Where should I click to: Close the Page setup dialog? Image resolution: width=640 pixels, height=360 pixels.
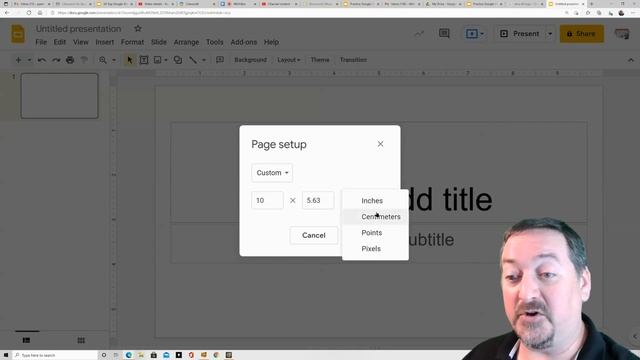coord(380,144)
